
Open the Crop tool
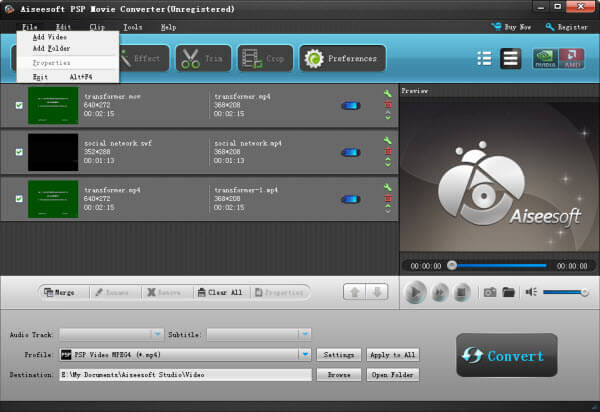click(x=265, y=58)
